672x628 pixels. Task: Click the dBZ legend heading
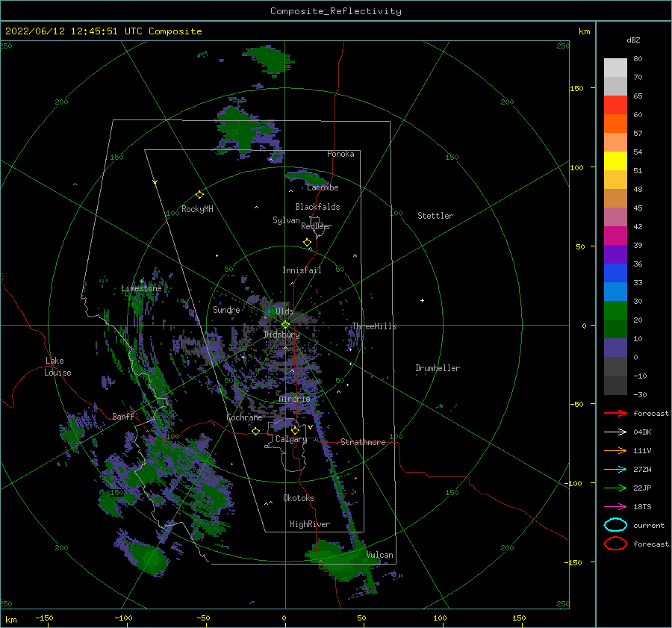633,40
